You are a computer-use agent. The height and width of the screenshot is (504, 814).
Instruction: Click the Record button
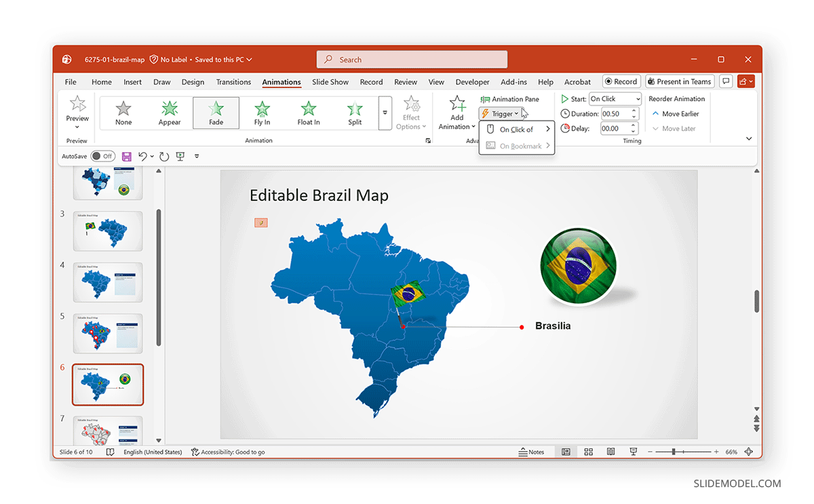tap(621, 81)
